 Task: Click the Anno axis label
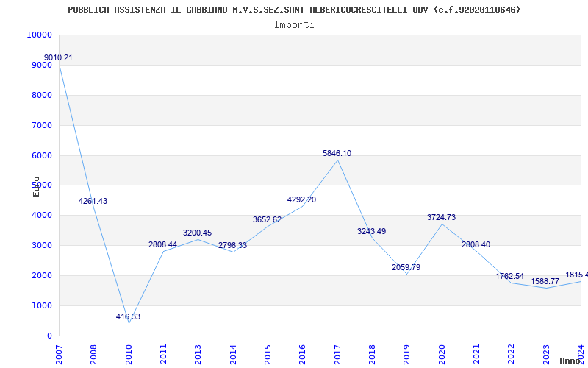click(x=570, y=361)
